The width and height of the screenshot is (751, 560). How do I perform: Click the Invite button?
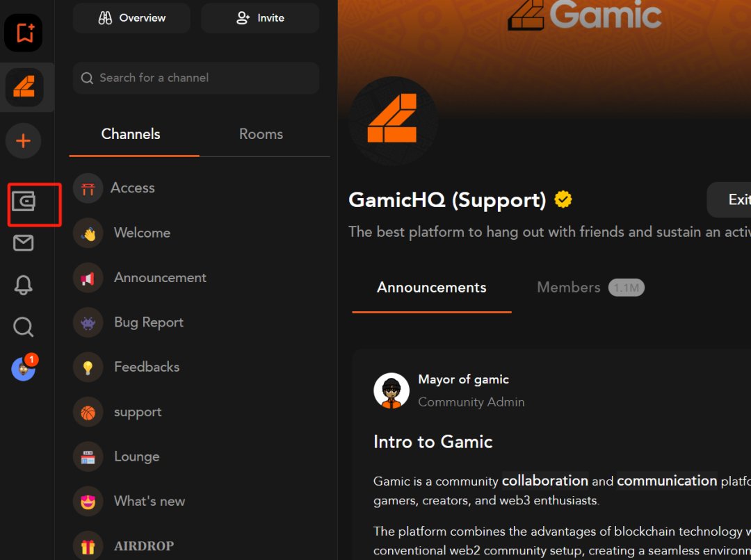pyautogui.click(x=260, y=18)
